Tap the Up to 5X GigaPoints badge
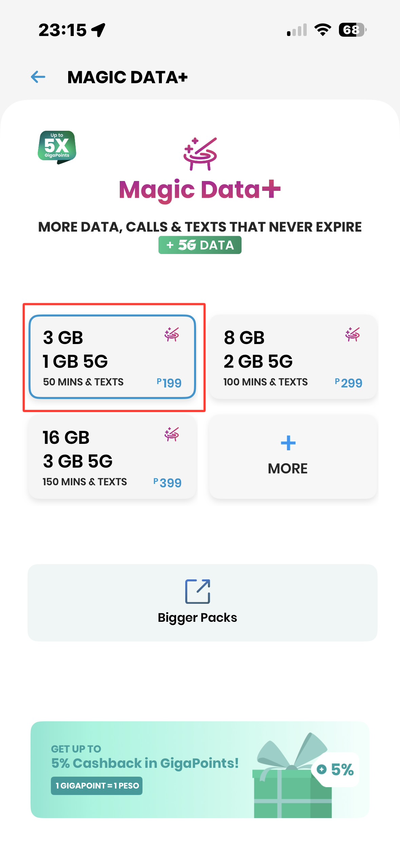Screen dimensions: 400x868 [57, 147]
